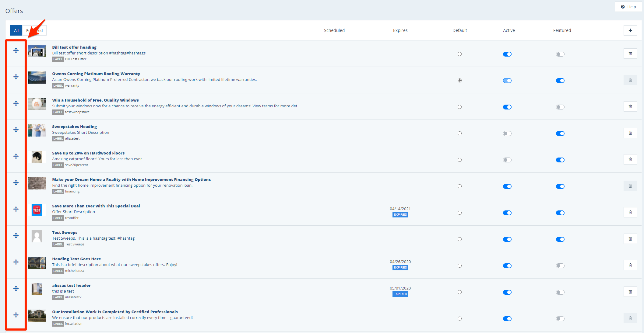644x333 pixels.
Task: Activate Sweepstakes Heading offer via Active toggle
Action: point(507,134)
